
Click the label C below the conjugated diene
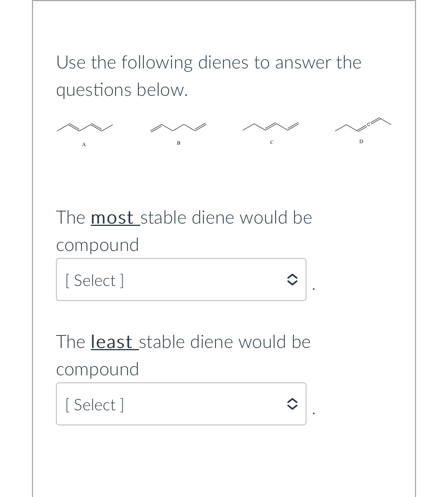click(x=271, y=143)
